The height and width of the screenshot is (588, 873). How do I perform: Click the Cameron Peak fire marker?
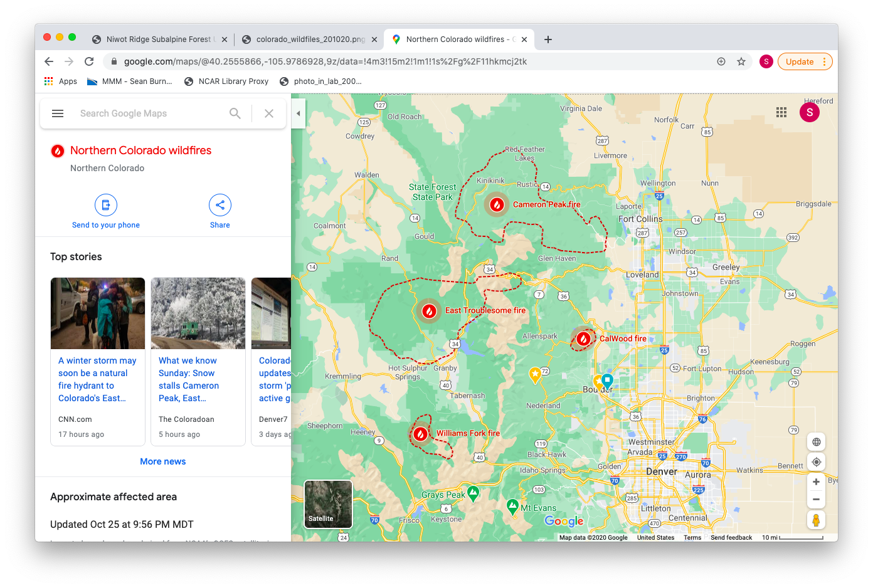497,204
